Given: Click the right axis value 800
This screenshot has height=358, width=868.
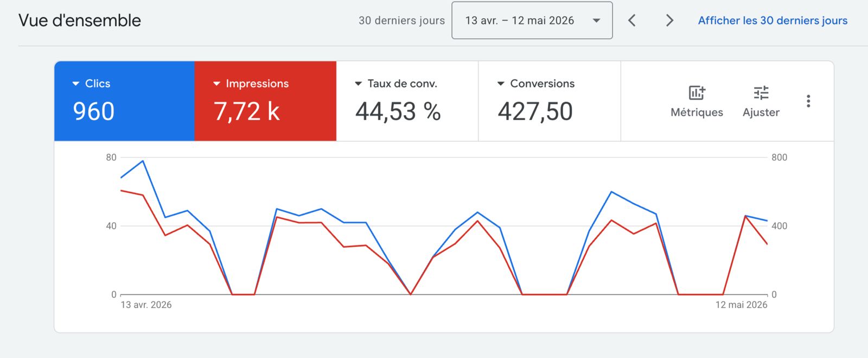Looking at the screenshot, I should click(780, 158).
